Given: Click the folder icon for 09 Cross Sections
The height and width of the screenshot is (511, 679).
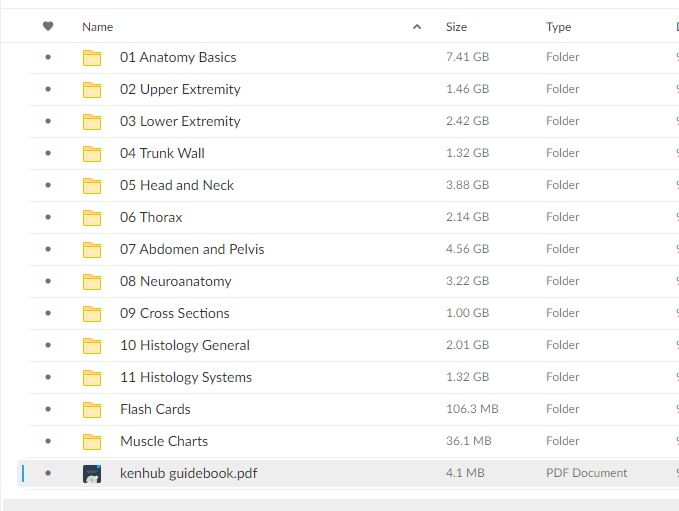Looking at the screenshot, I should click(x=92, y=314).
